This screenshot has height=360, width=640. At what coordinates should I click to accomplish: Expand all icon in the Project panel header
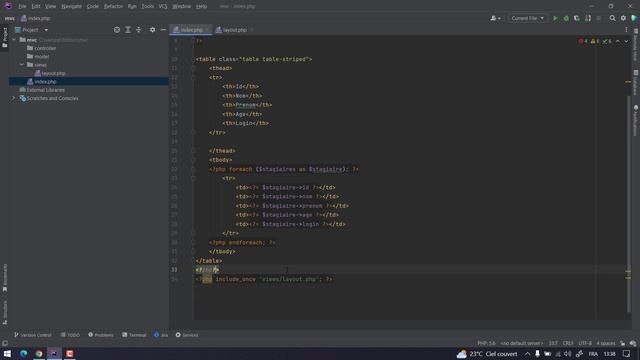(x=128, y=30)
